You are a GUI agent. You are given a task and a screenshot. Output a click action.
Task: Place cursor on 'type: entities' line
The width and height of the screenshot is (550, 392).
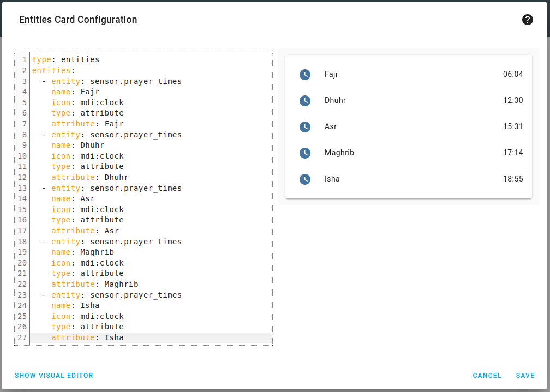[65, 59]
